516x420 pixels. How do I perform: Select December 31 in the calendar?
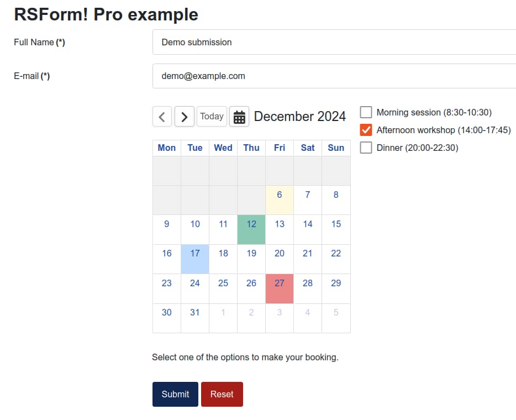click(x=195, y=318)
